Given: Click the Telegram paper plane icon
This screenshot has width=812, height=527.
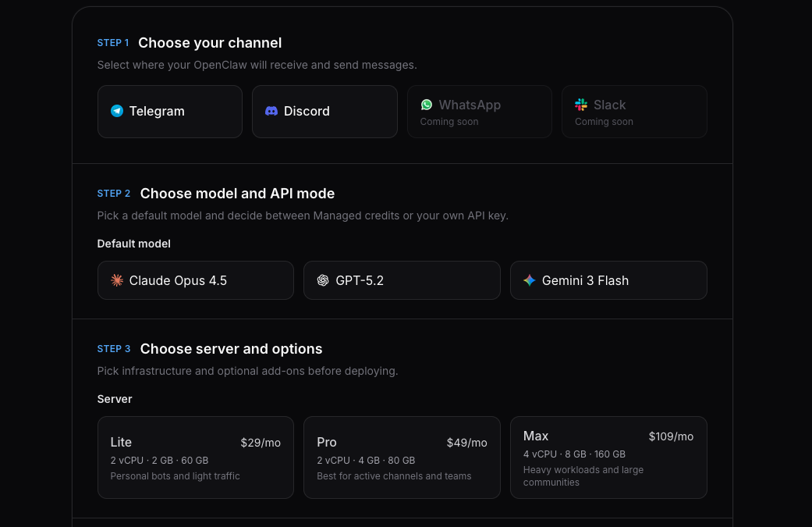Looking at the screenshot, I should pyautogui.click(x=117, y=111).
